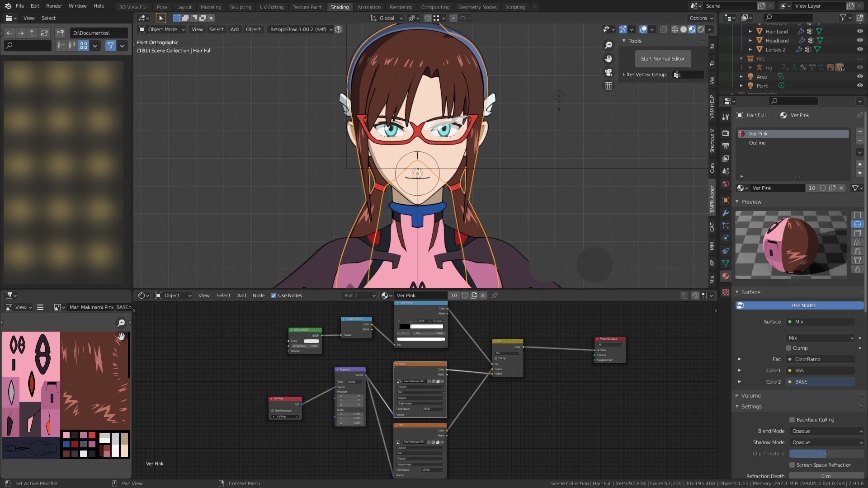Click the ColorRamp node gradient bar
The image size is (868, 488).
coord(421,326)
